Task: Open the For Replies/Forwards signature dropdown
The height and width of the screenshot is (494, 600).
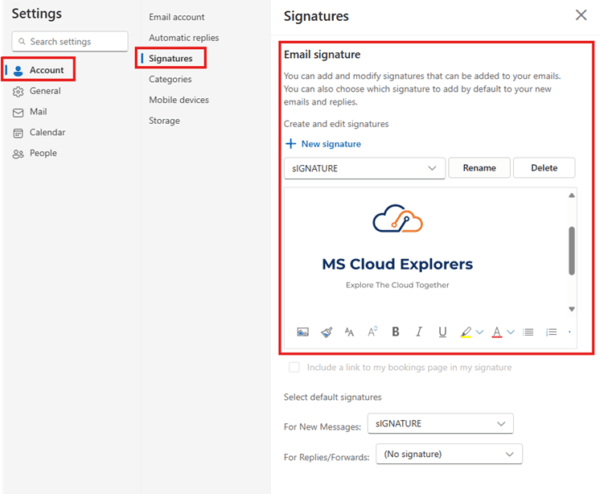Action: coord(449,454)
